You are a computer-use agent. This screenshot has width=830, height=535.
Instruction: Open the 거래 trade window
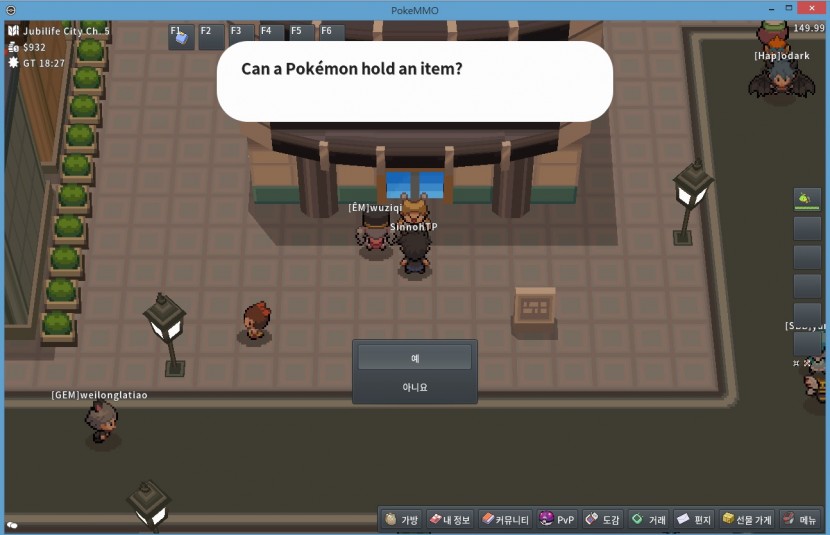[x=648, y=520]
